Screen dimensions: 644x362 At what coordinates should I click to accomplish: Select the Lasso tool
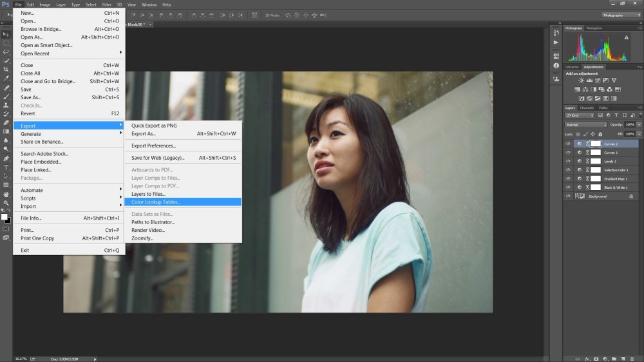point(6,52)
